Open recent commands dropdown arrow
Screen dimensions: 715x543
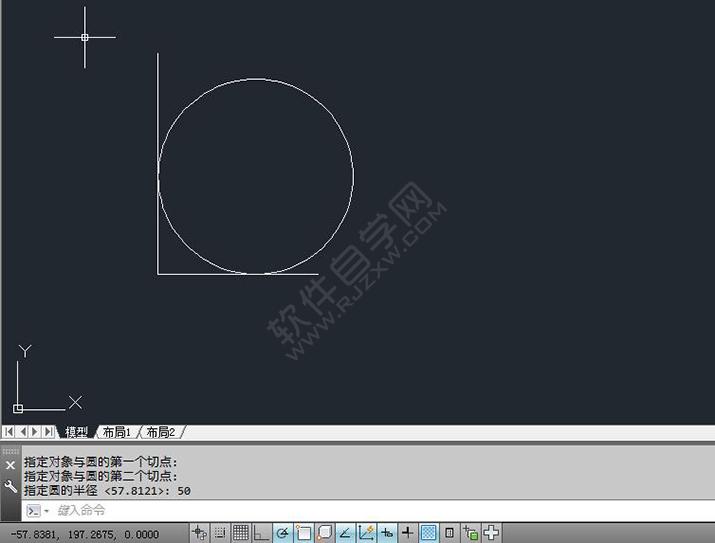point(47,511)
